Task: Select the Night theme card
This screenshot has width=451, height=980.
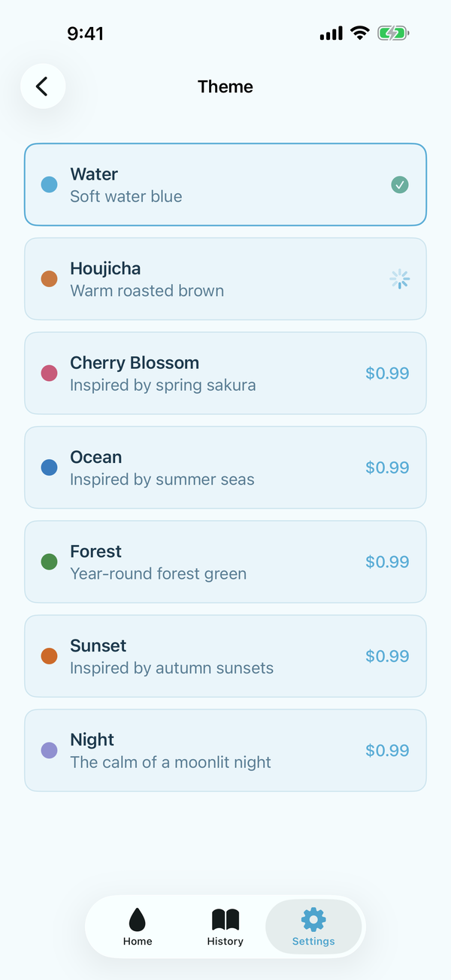Action: pyautogui.click(x=225, y=749)
